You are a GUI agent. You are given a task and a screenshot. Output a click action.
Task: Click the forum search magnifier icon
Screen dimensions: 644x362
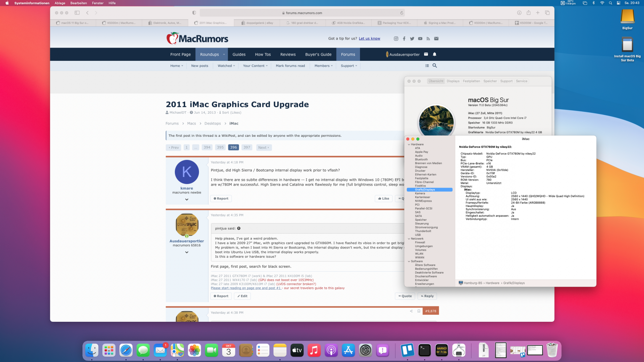coord(434,66)
